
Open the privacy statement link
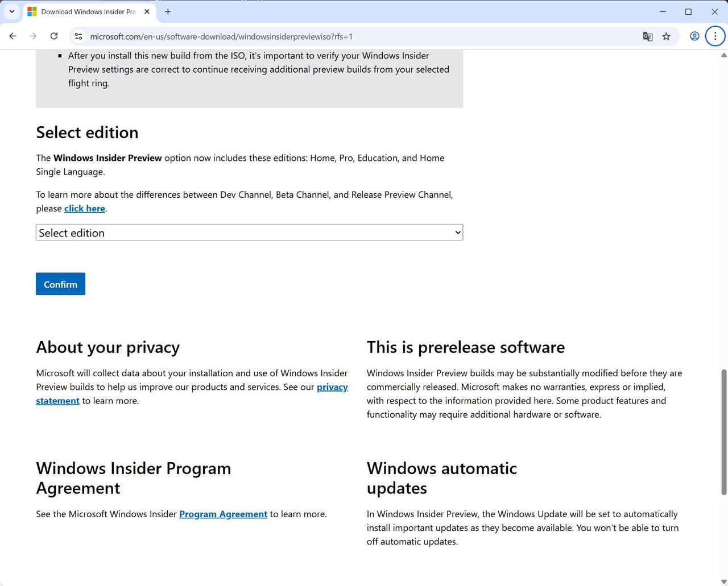[332, 387]
